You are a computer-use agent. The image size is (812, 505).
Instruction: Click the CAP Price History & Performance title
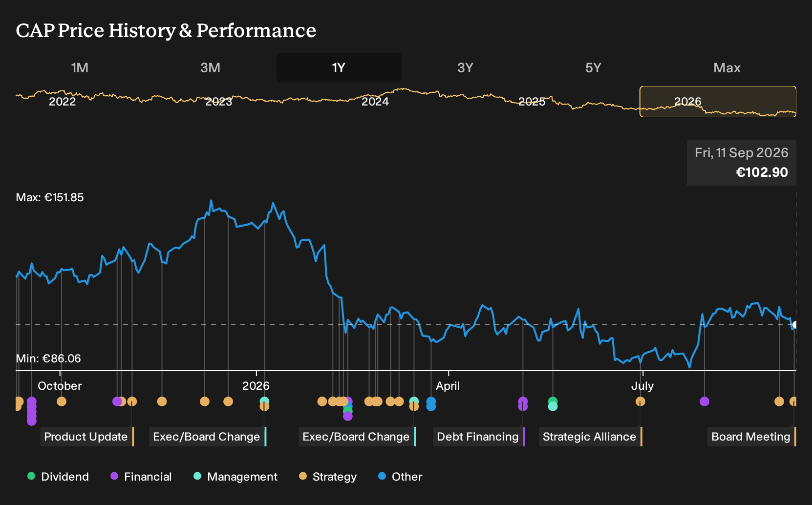point(166,30)
